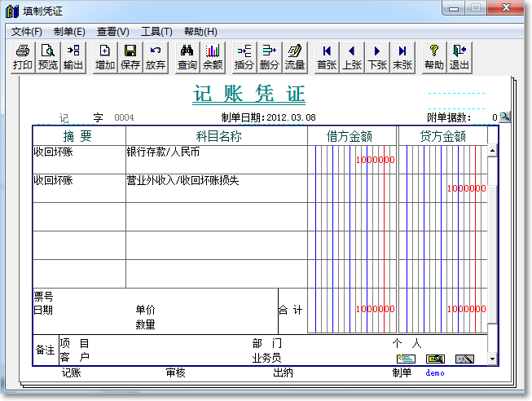This screenshot has height=401, width=532.
Task: Open cash flow 流量 tool
Action: tap(294, 57)
